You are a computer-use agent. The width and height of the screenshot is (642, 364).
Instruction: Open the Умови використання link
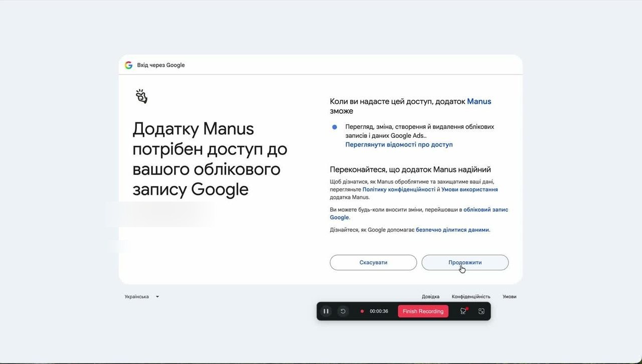(x=469, y=190)
